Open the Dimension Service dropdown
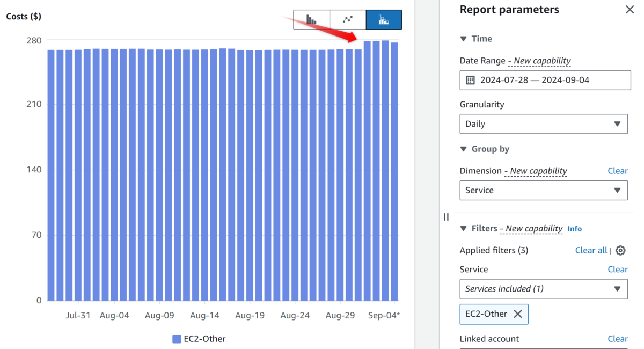The image size is (644, 349). point(544,190)
